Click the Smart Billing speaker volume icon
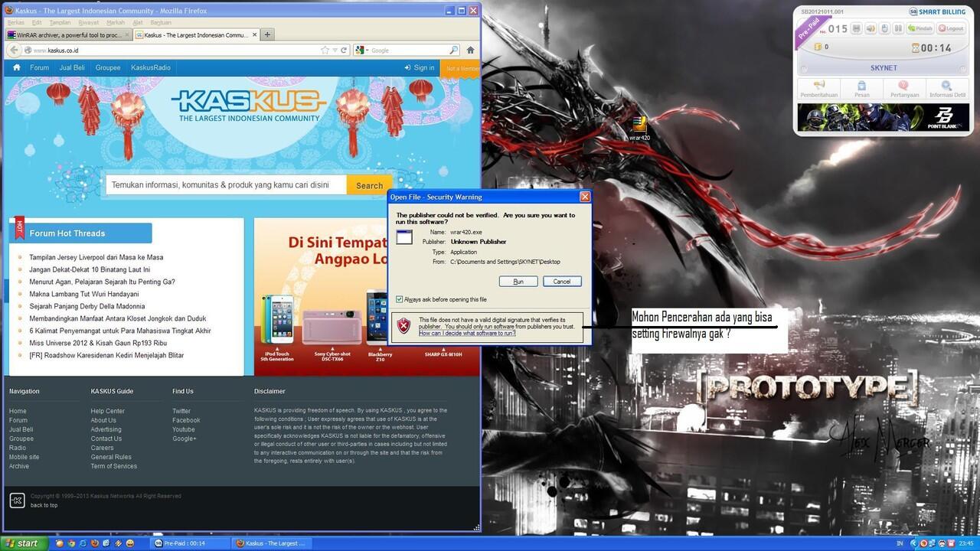The width and height of the screenshot is (980, 551). click(x=871, y=28)
